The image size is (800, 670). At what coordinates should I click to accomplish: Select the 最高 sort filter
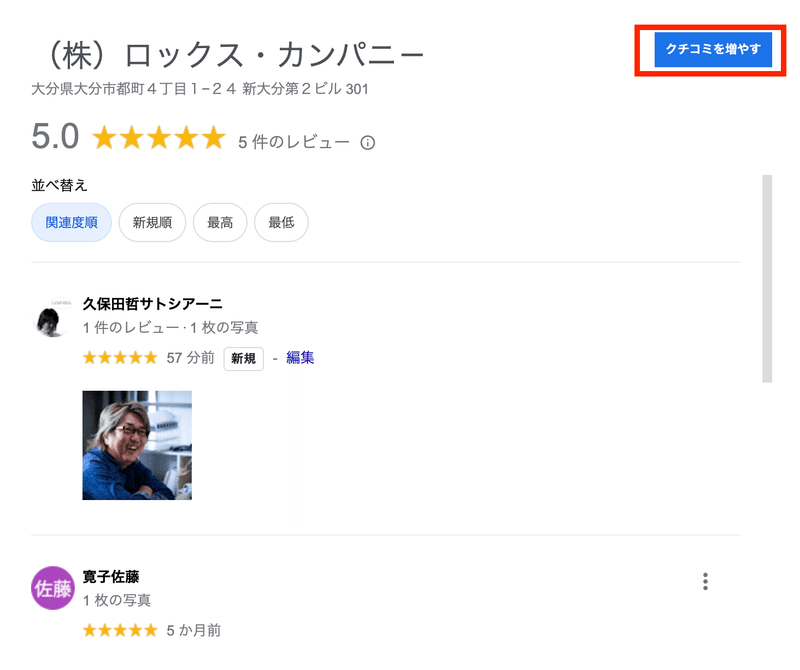(220, 222)
